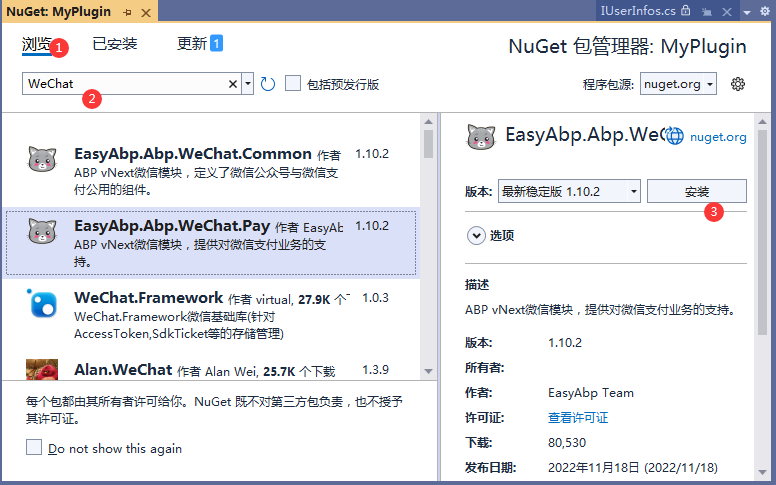Open the 更新 (Updates) tab
776x485 pixels.
[192, 44]
